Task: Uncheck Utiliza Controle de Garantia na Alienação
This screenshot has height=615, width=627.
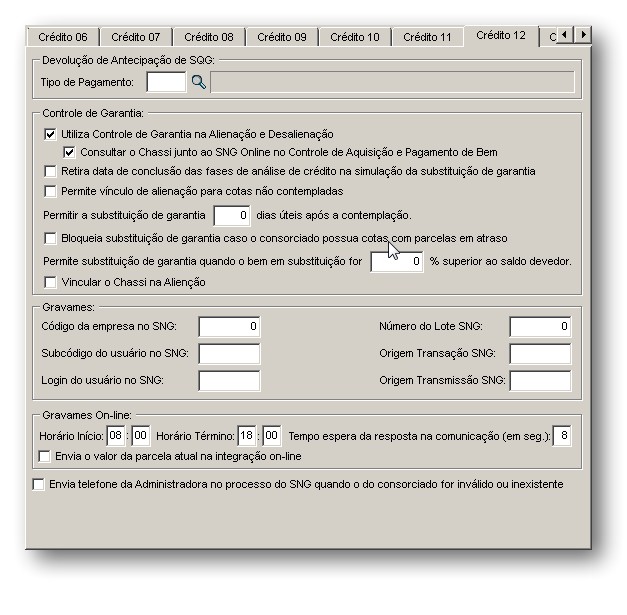Action: (x=50, y=134)
